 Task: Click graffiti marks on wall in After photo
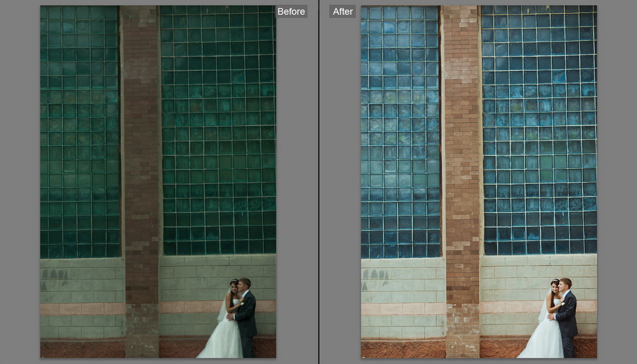[x=378, y=276]
